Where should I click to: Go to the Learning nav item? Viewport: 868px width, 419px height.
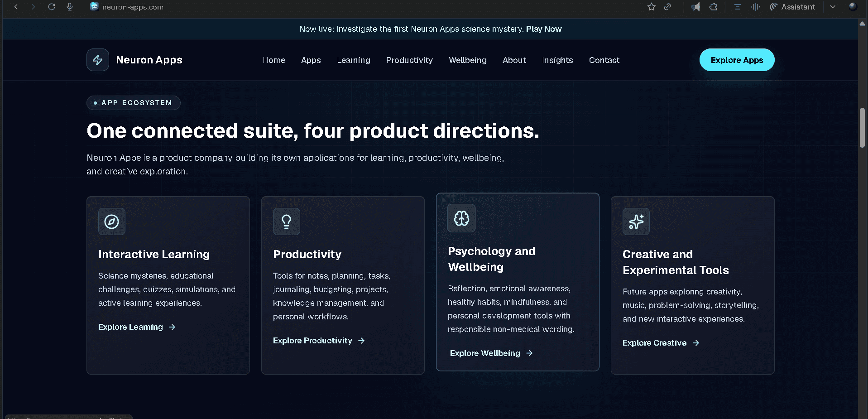click(x=354, y=60)
